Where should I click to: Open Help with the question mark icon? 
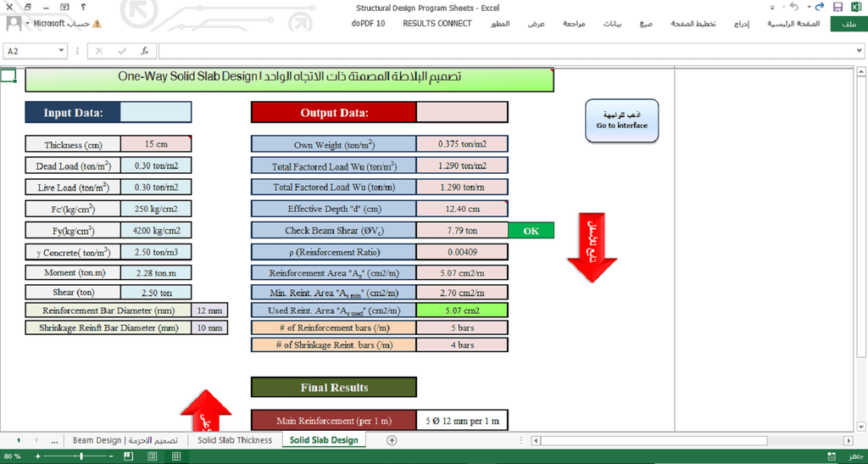83,7
